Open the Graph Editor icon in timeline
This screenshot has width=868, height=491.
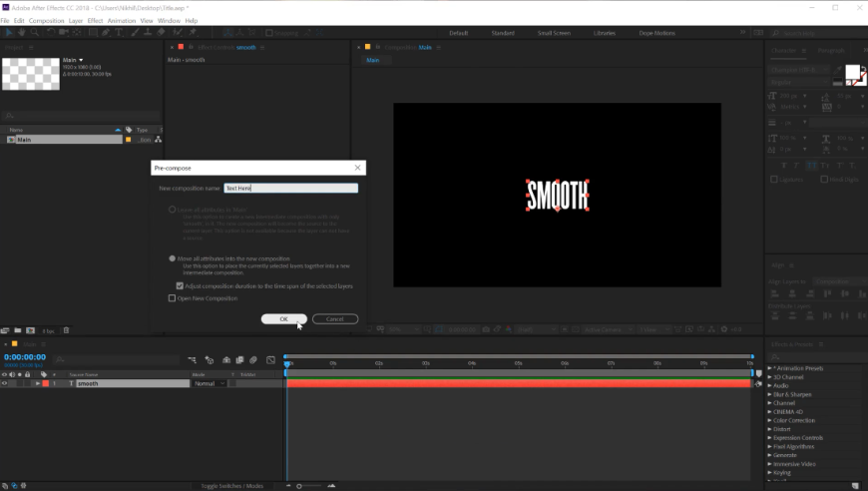(270, 360)
